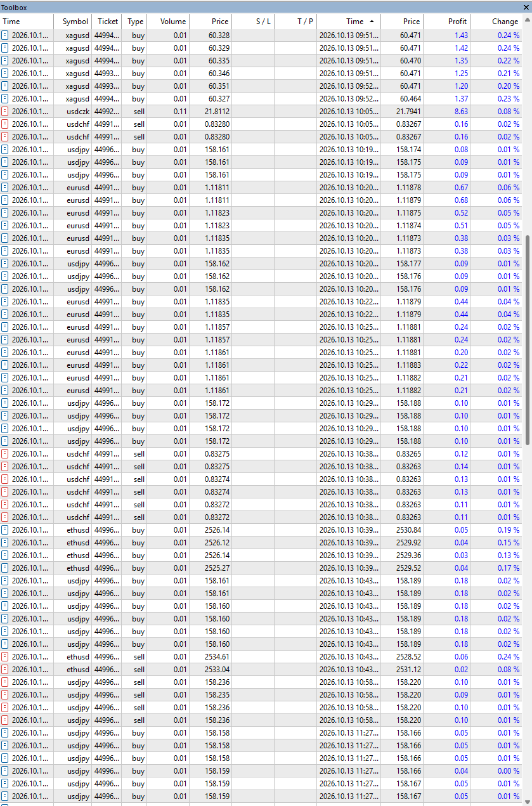Click the vertical scrollbar thumb of the history list
This screenshot has height=806, width=532.
pyautogui.click(x=527, y=340)
